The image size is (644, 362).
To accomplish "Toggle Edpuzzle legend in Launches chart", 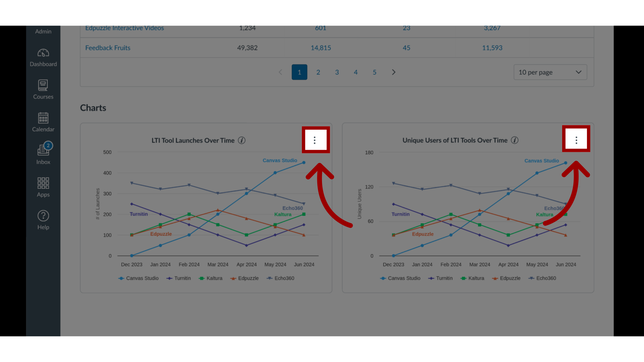I will [245, 278].
